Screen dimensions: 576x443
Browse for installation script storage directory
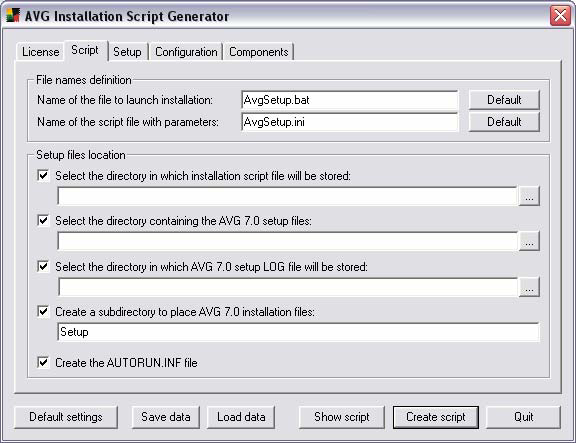tap(529, 196)
